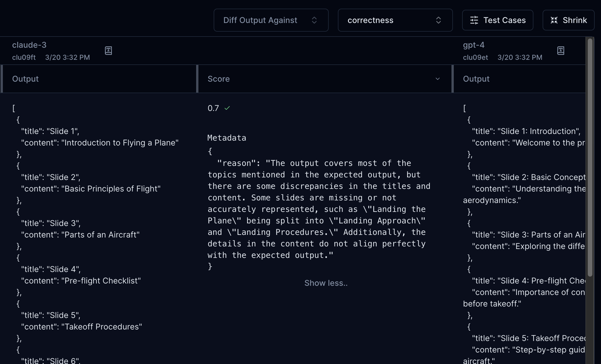Click the "Pre-flight Checklist" content line
Viewport: 601px width, 364px height.
(81, 281)
